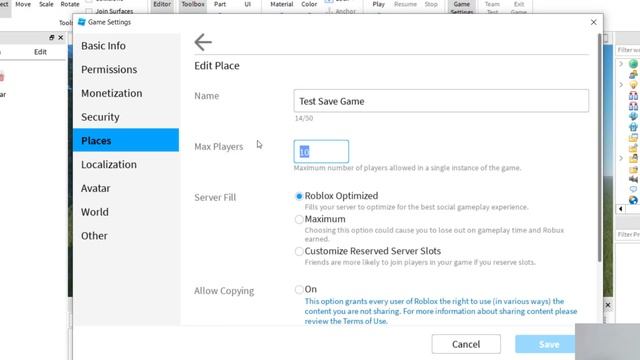
Task: Click the Game Settings ribbon button
Action: coord(462,7)
